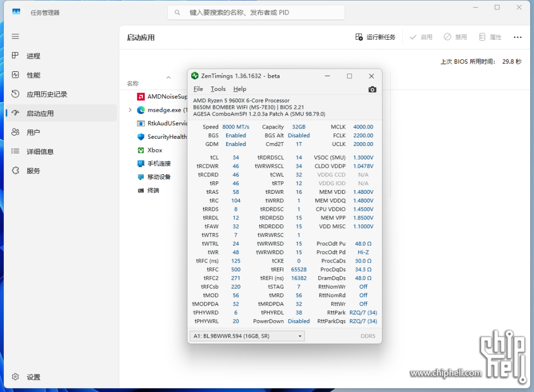Click the 性能 sidebar icon
The image size is (534, 392).
(15, 75)
